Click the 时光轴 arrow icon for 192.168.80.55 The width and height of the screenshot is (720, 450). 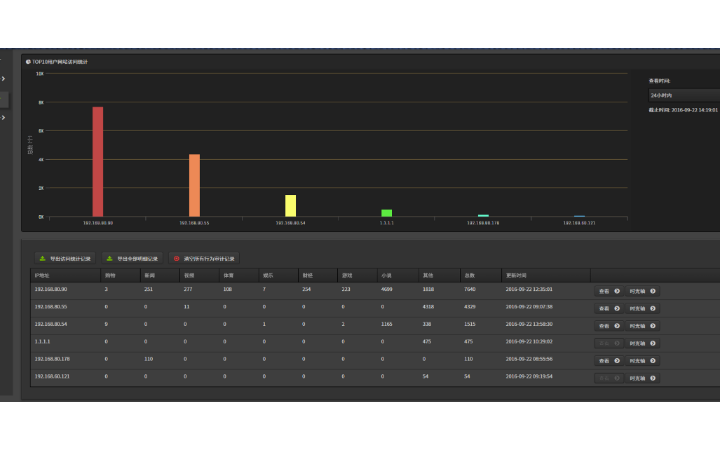[652, 309]
